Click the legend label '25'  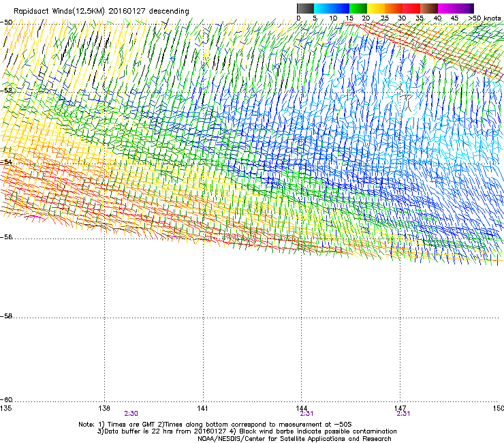click(384, 18)
